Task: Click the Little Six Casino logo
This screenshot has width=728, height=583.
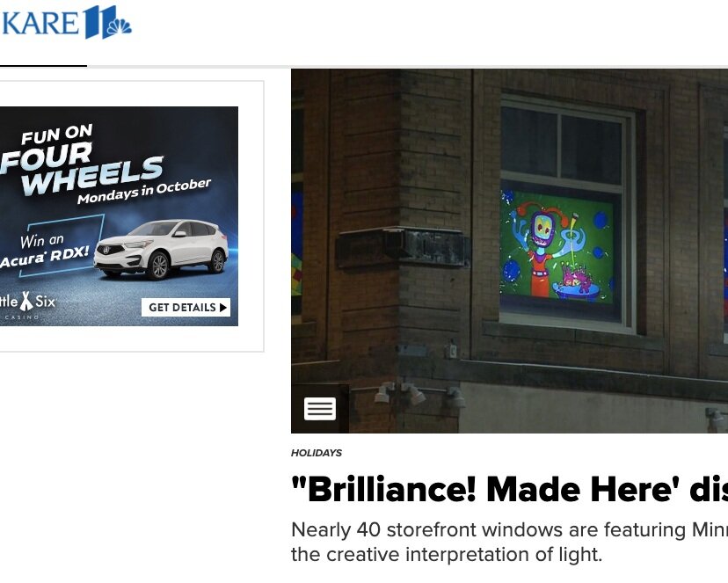Action: coord(28,304)
